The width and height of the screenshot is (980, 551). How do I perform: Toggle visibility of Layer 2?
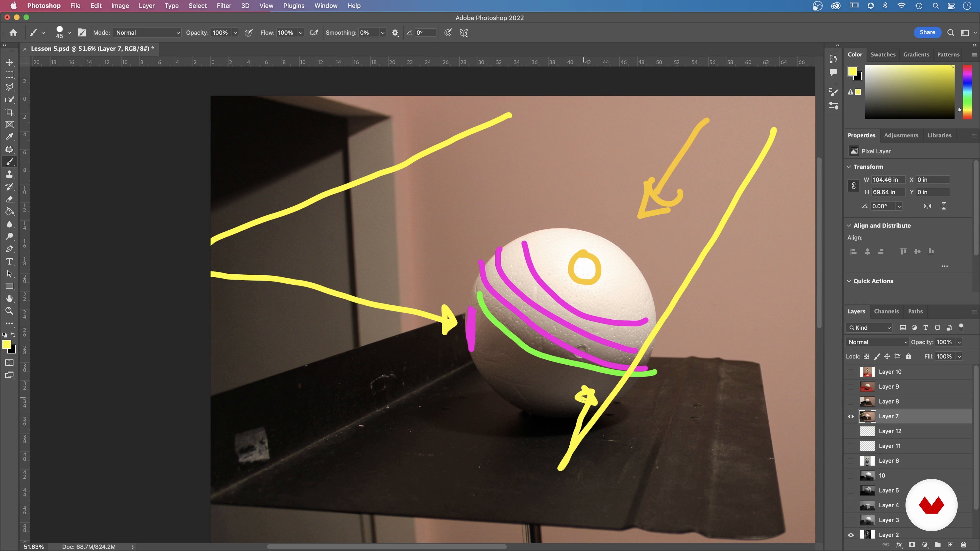pos(851,535)
